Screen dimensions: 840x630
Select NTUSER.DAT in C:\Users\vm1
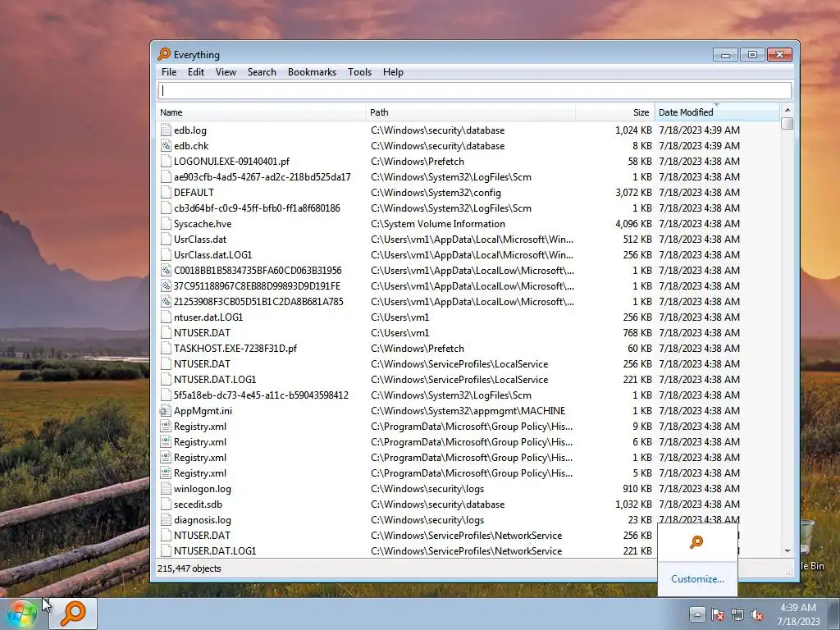pos(202,333)
